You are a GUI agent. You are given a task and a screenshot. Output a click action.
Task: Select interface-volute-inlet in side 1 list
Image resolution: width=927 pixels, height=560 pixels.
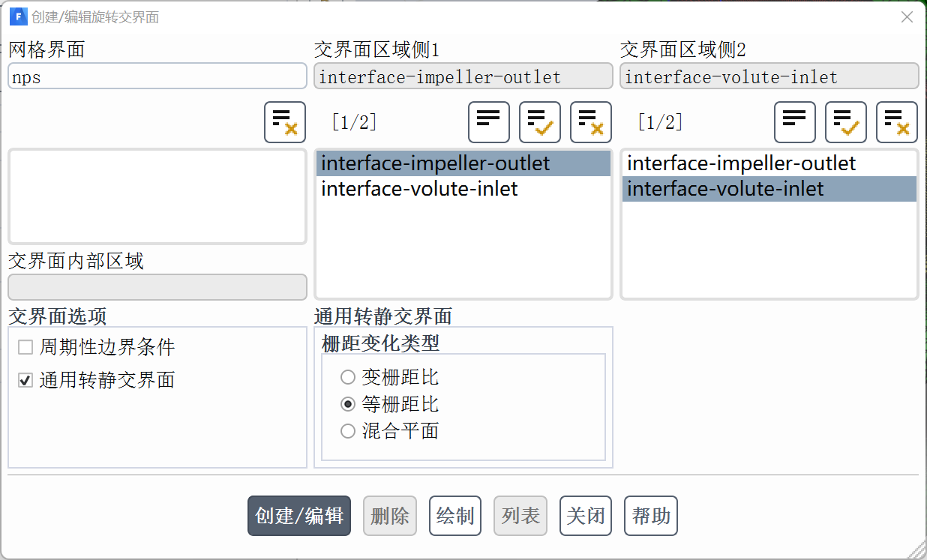[420, 189]
